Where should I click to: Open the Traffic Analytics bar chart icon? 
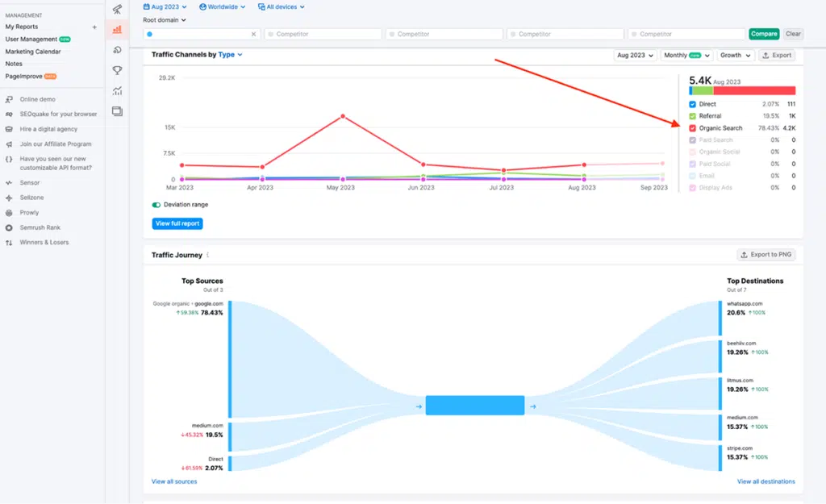117,29
